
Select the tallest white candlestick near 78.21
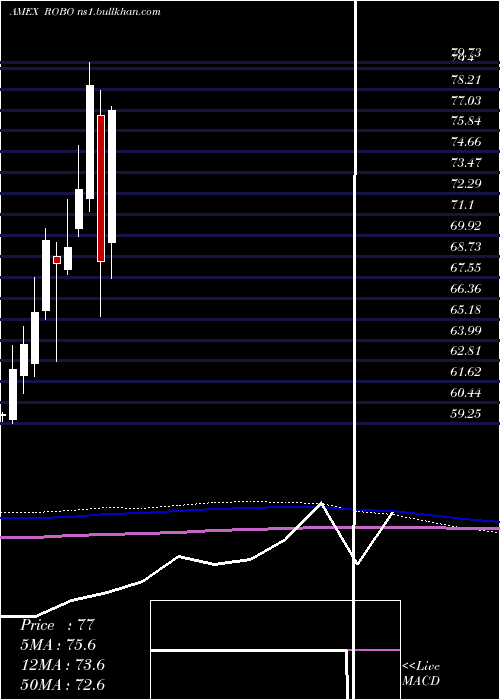pos(90,142)
